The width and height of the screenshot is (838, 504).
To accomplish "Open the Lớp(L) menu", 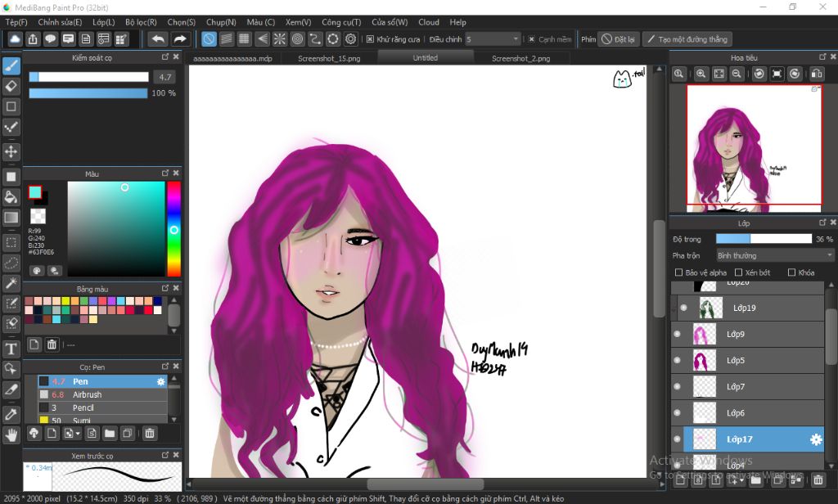I will tap(104, 22).
